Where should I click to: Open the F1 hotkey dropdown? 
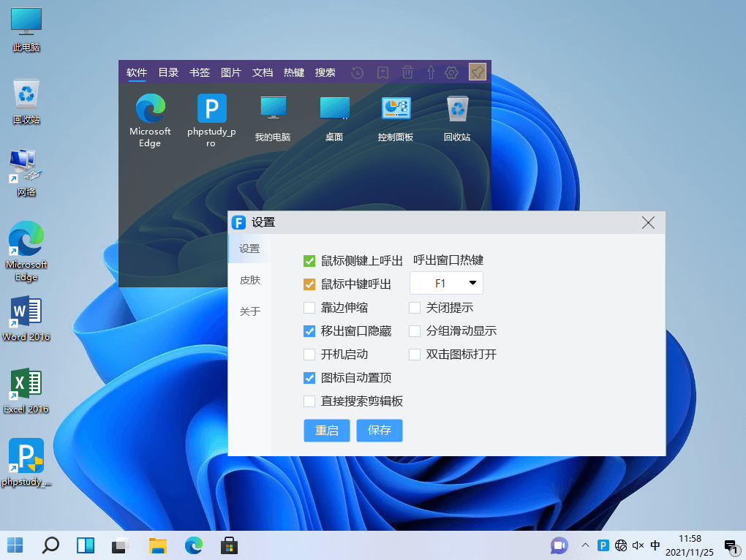click(446, 284)
